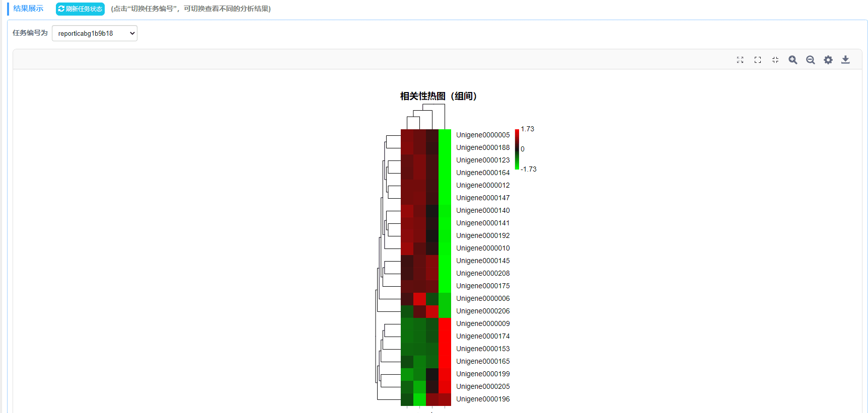868x413 pixels.
Task: Select row label Unigene0000006
Action: [483, 298]
